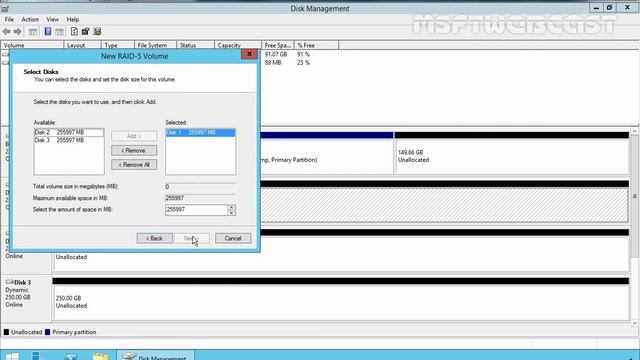Click the Add > button
640x360 pixels.
click(134, 136)
